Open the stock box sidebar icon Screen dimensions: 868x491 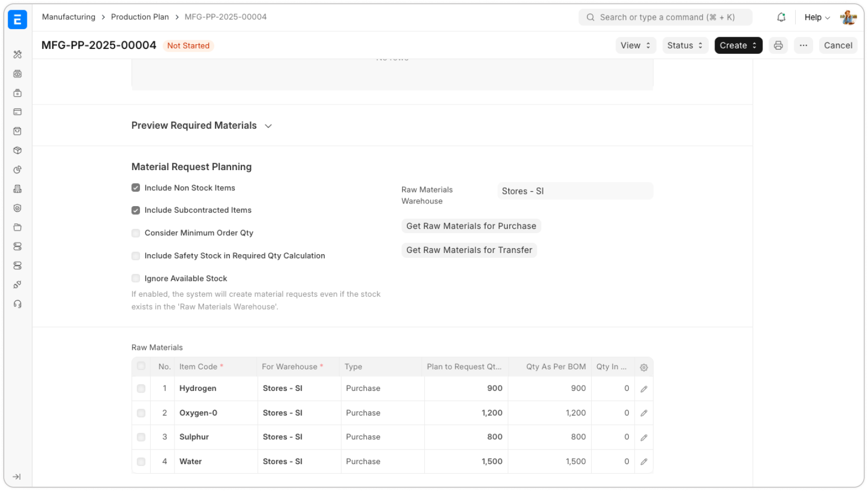pos(17,151)
